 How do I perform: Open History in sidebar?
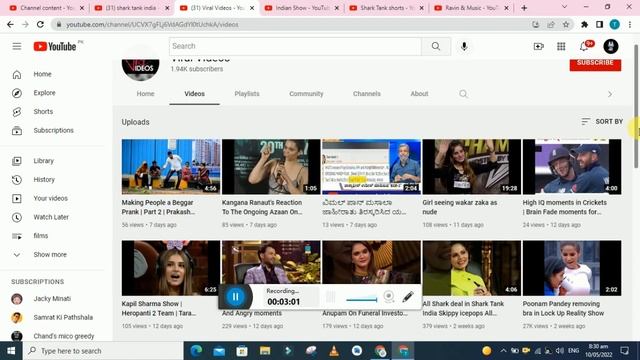point(44,180)
